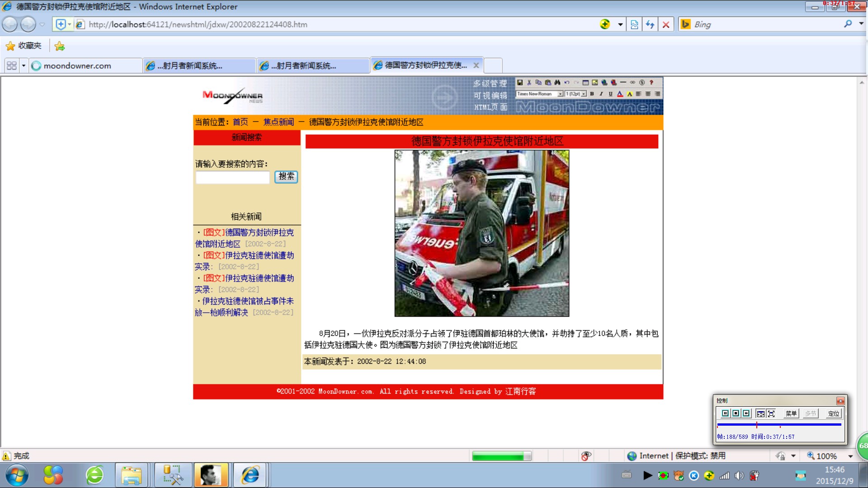Toggle fullscreen view in 控制 panel
The width and height of the screenshot is (868, 488).
[771, 413]
